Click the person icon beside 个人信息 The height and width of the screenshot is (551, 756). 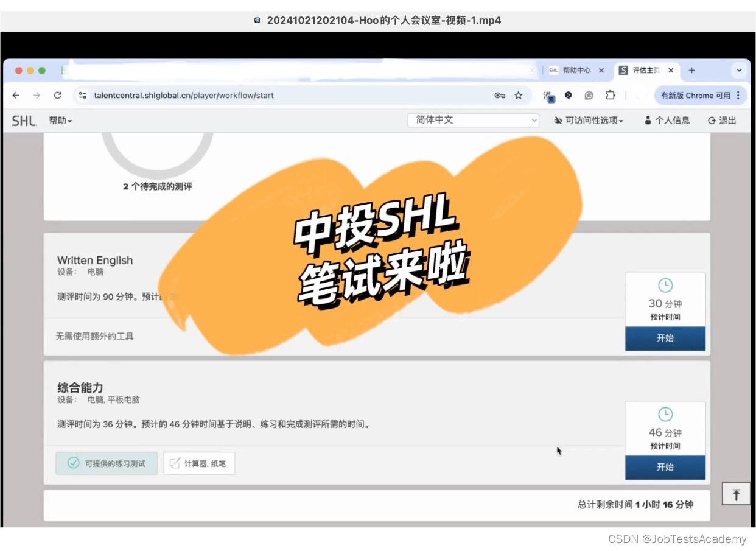coord(648,121)
